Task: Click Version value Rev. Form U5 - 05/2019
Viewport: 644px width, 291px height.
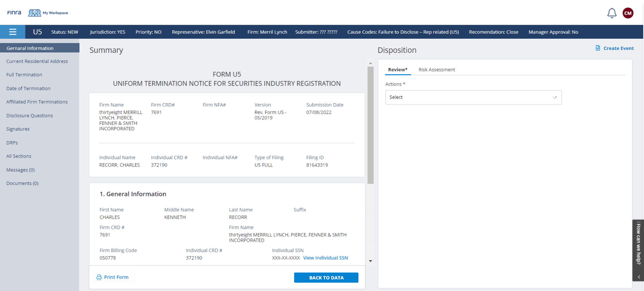Action: (270, 115)
